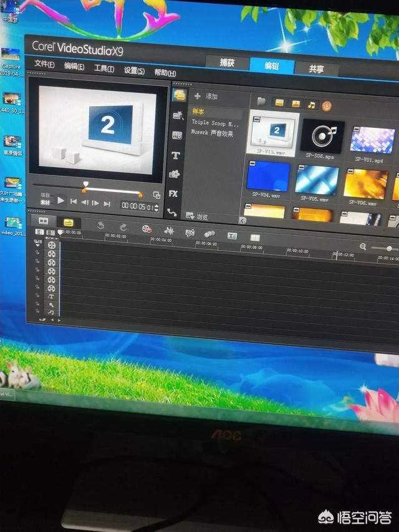Switch to the 共享 tab
399x532 pixels.
point(316,69)
